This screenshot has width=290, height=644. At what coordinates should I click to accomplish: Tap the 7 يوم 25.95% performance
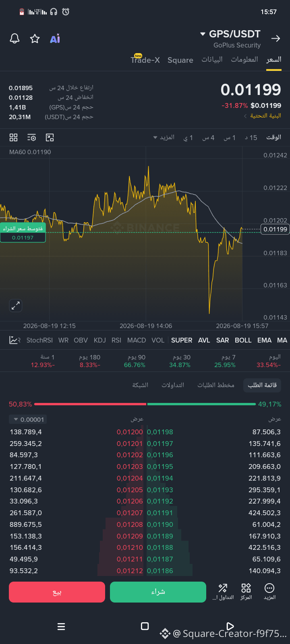[x=225, y=361]
